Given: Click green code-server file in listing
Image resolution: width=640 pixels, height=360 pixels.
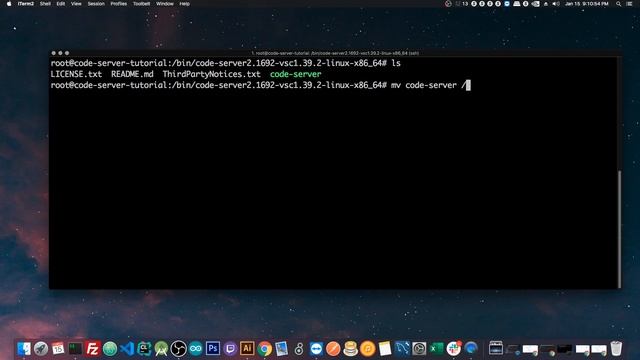Looking at the screenshot, I should (x=296, y=74).
